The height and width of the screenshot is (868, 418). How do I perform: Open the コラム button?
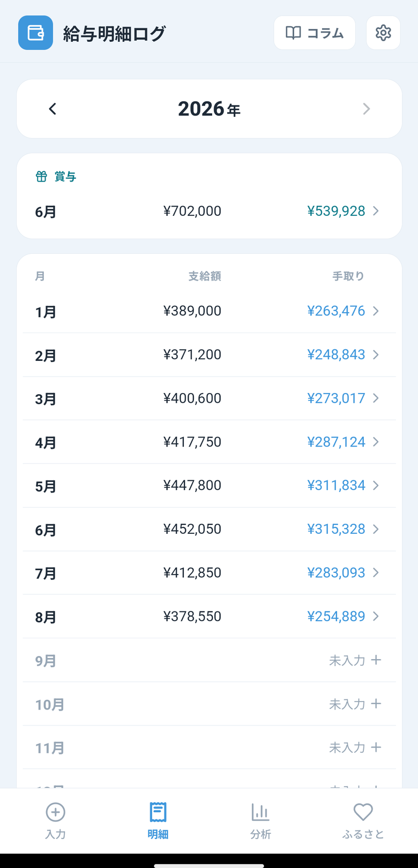pyautogui.click(x=315, y=33)
